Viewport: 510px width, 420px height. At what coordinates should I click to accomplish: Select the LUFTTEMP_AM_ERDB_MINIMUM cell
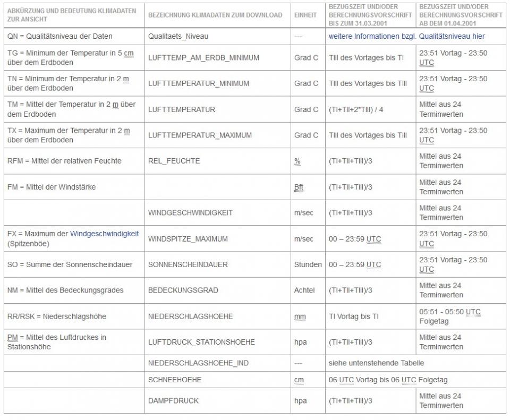[203, 57]
